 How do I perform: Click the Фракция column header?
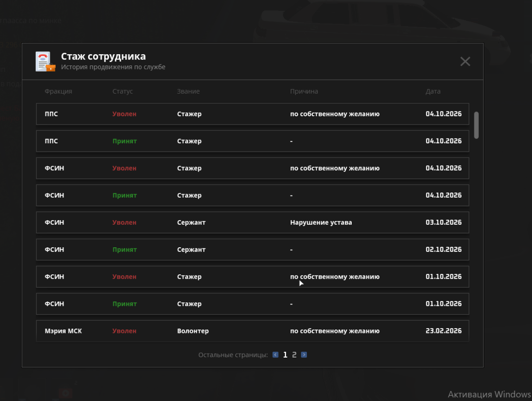[58, 91]
